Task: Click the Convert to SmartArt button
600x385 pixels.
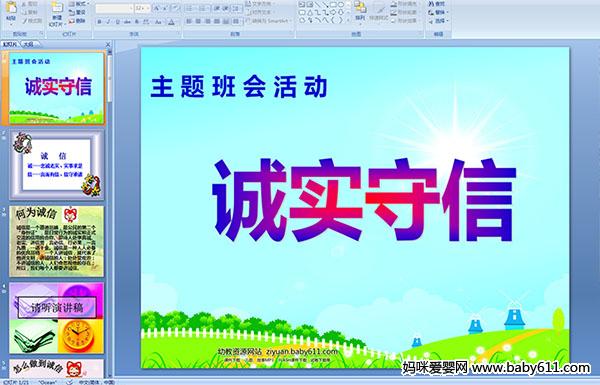Action: (269, 21)
